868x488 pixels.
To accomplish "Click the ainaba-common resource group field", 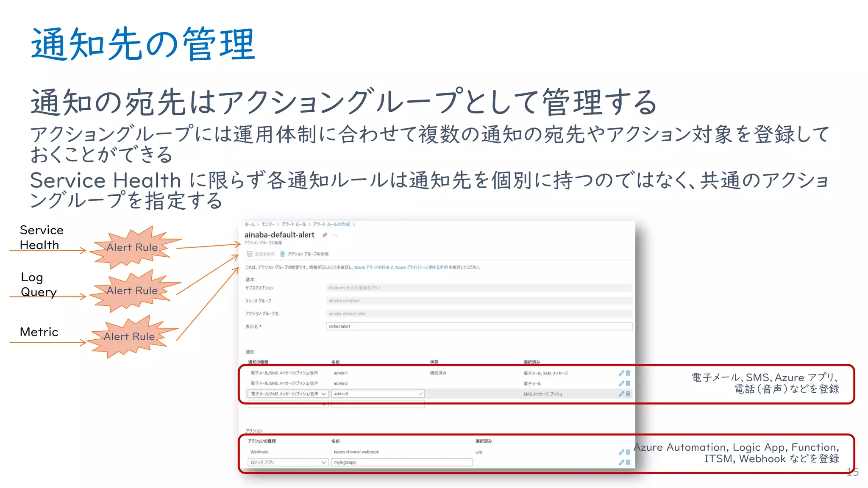I will [x=479, y=301].
